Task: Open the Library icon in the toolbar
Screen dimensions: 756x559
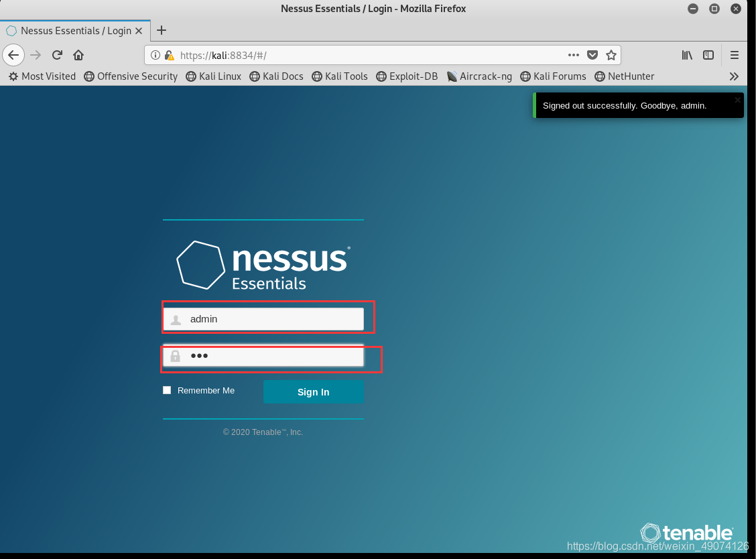Action: point(686,55)
